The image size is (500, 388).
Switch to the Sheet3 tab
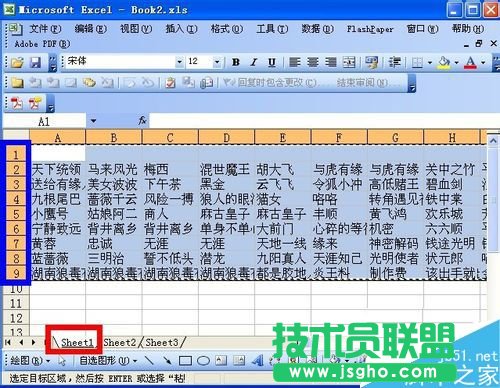(162, 342)
